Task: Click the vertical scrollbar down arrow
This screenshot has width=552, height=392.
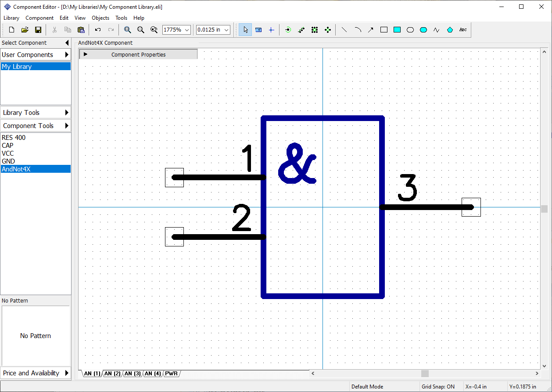Action: click(x=544, y=365)
